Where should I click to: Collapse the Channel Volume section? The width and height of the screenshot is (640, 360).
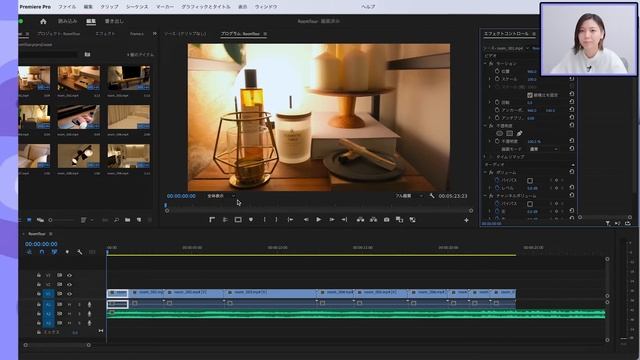[x=485, y=196]
